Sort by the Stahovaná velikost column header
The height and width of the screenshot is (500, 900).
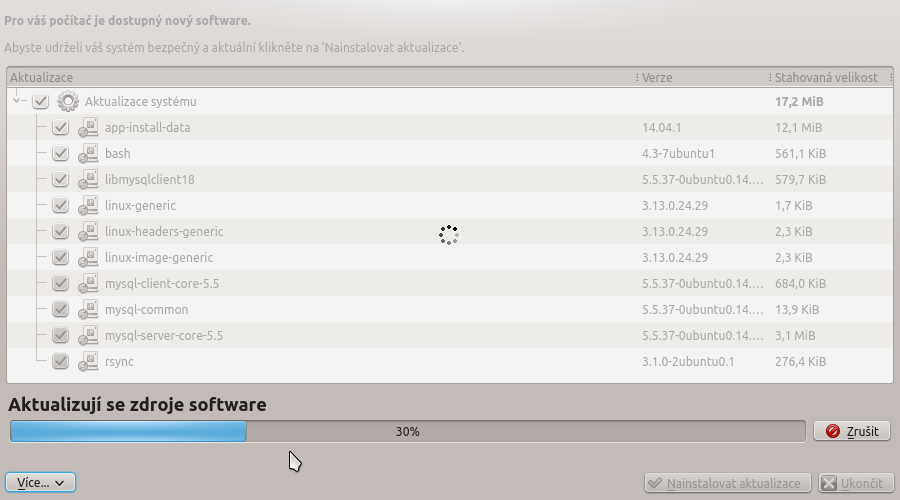830,77
